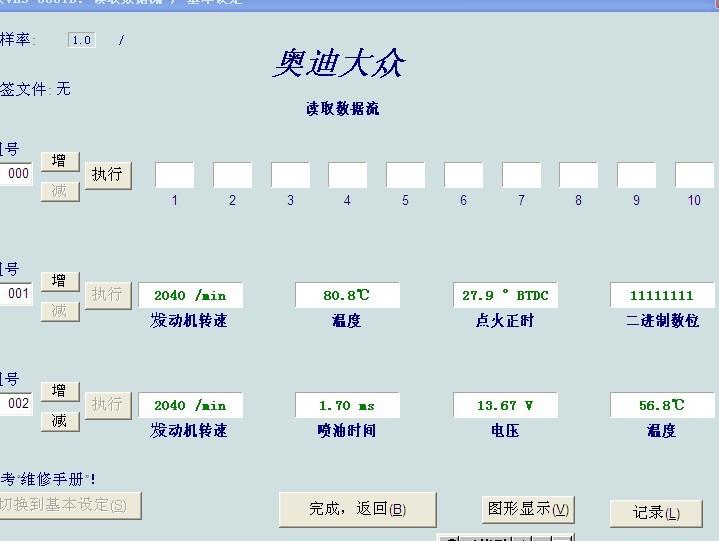The height and width of the screenshot is (541, 719).
Task: Click the 电压 reading 13.67 V
Action: click(x=505, y=405)
